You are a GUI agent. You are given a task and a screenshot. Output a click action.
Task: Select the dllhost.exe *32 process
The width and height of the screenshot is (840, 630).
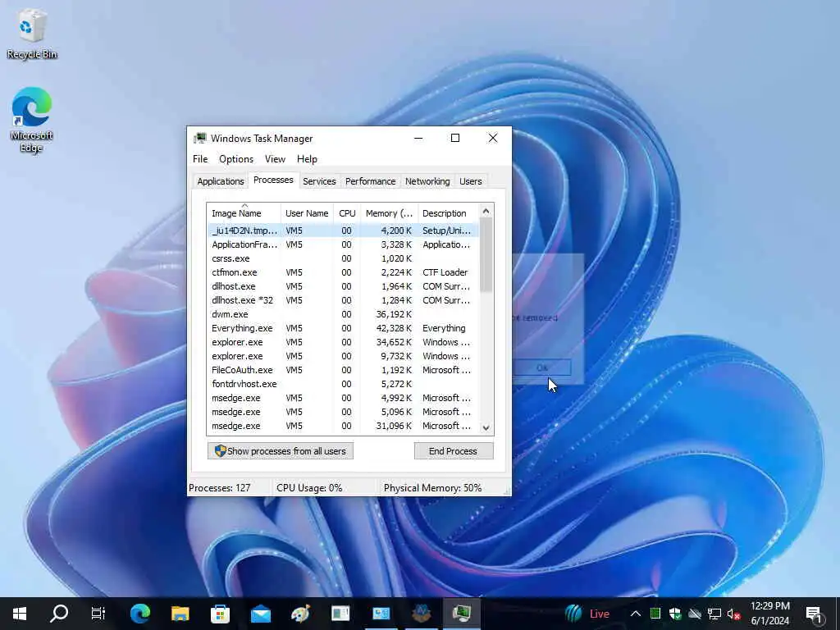(343, 300)
